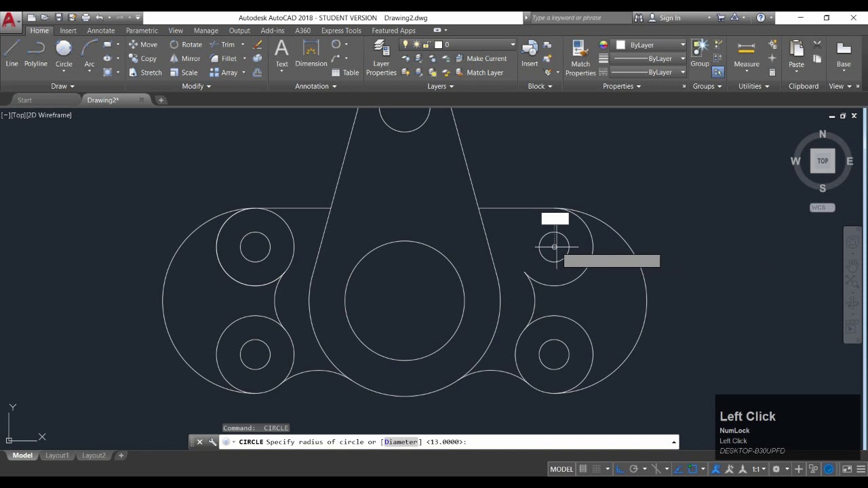Expand the Utilities panel
868x488 pixels.
[x=754, y=86]
